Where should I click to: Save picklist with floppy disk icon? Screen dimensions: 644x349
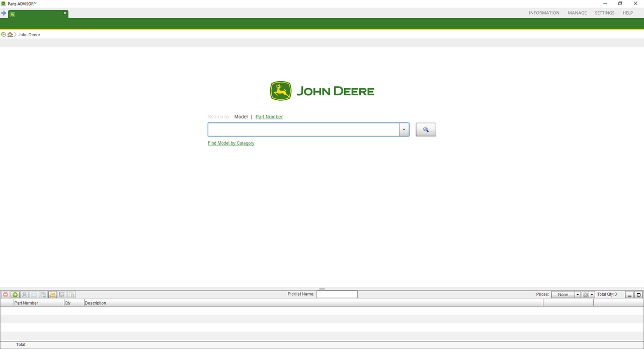tap(62, 295)
